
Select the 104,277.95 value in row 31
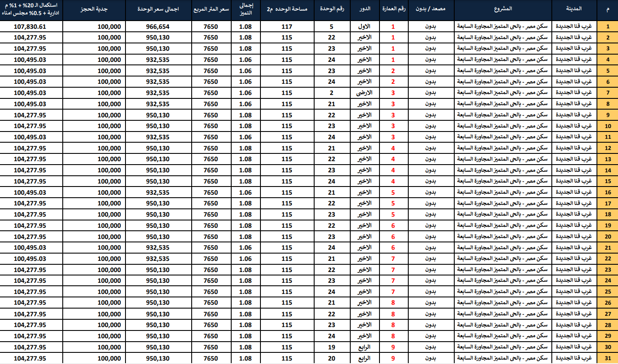coord(30,358)
